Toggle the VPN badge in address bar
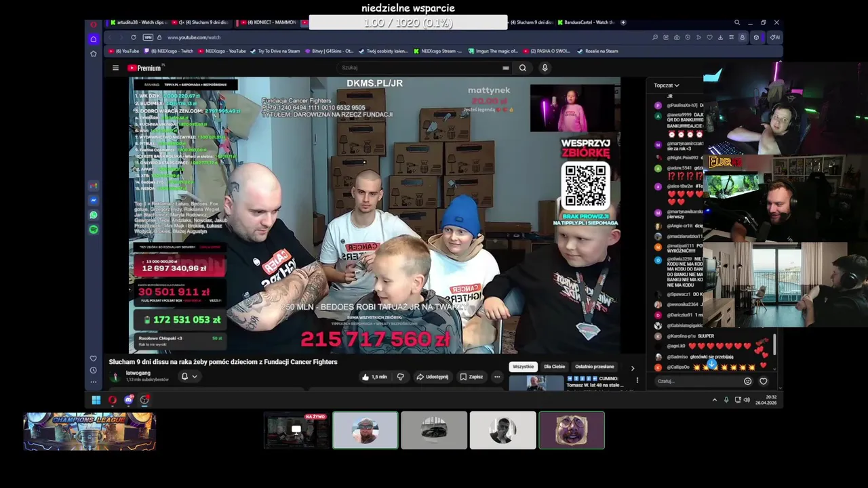Viewport: 868px width, 488px height. 148,37
